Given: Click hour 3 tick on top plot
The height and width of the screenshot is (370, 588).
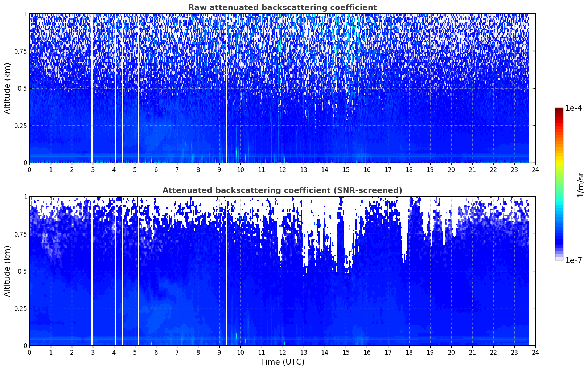Looking at the screenshot, I should [92, 169].
